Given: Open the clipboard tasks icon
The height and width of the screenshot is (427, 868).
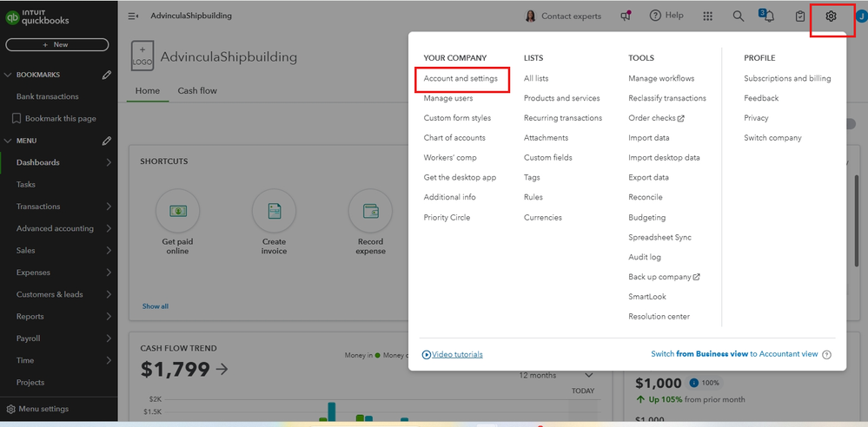Looking at the screenshot, I should tap(800, 16).
